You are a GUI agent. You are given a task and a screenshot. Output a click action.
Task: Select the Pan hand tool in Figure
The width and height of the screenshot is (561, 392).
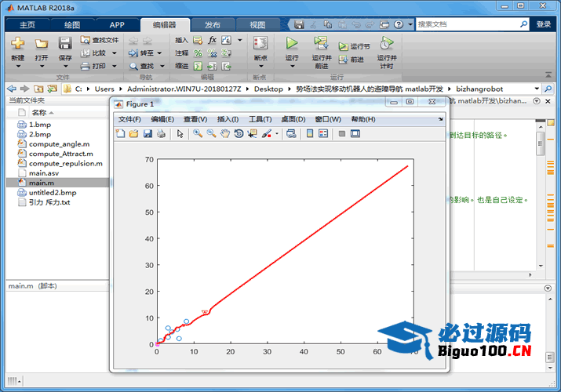click(225, 133)
